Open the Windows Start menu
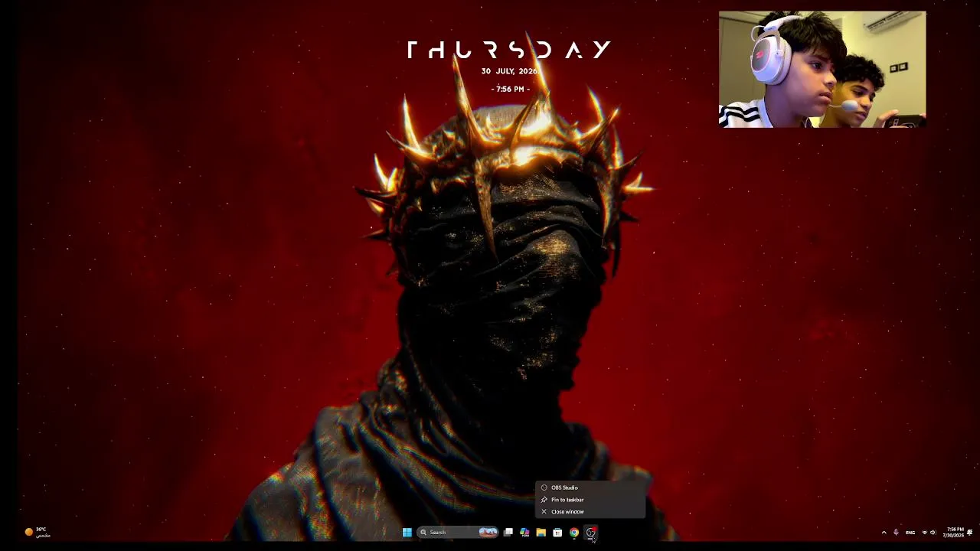This screenshot has width=980, height=551. (x=407, y=533)
